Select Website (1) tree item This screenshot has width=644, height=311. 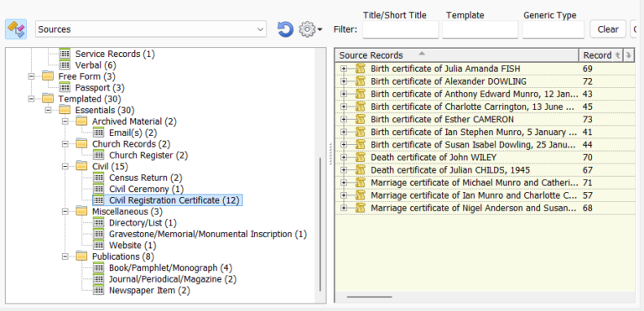(132, 246)
